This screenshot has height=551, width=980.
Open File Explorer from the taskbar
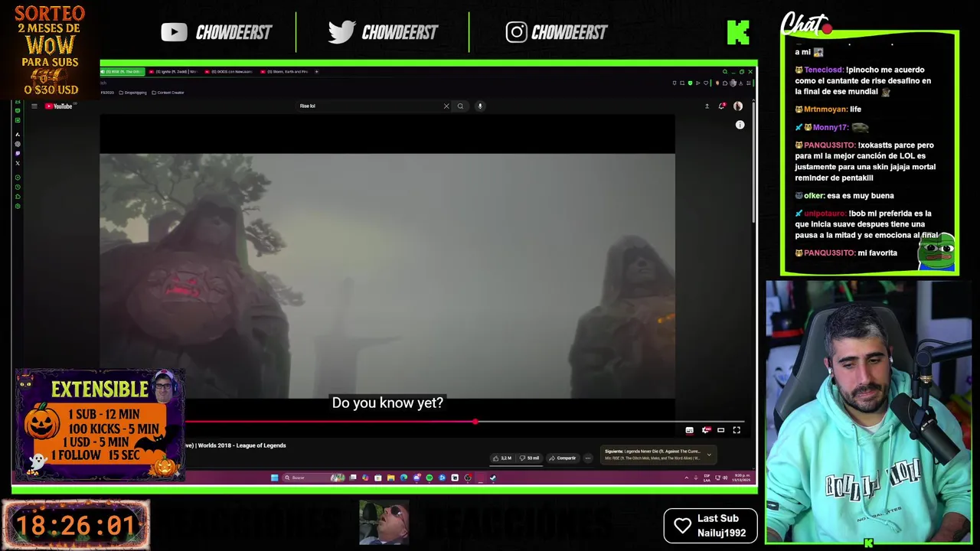pos(391,478)
